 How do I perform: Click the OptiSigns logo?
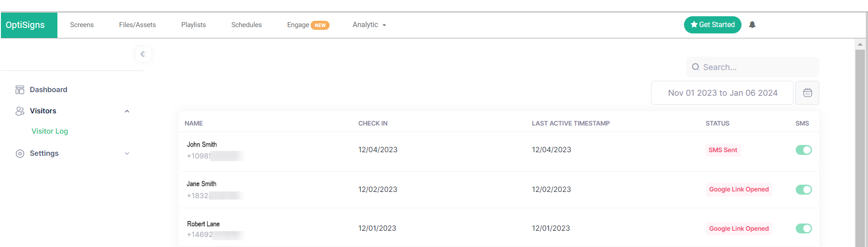point(25,25)
